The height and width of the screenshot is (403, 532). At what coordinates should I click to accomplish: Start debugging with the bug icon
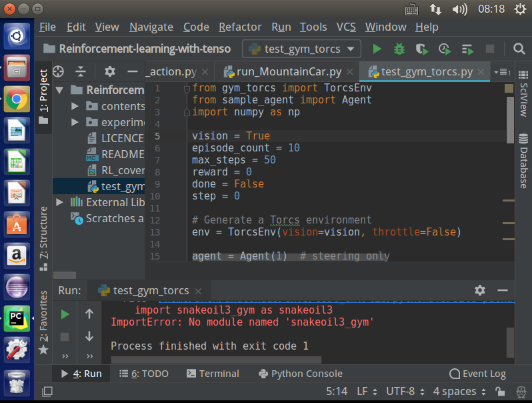(399, 49)
